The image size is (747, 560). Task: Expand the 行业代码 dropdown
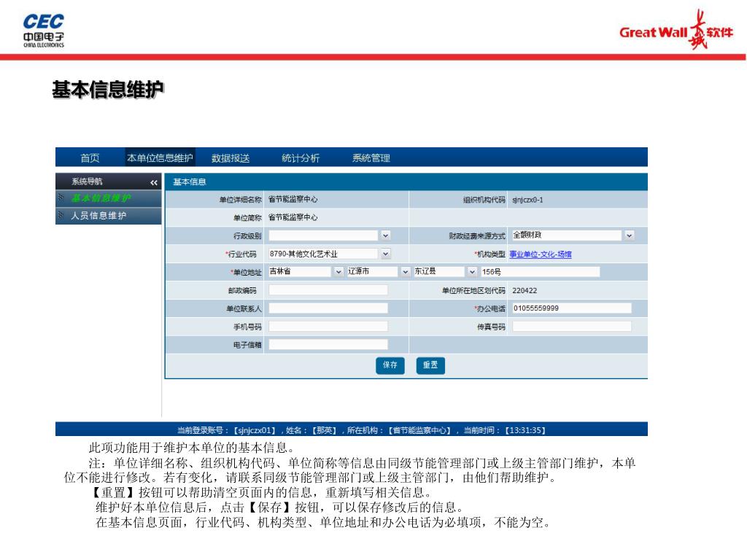click(x=385, y=254)
